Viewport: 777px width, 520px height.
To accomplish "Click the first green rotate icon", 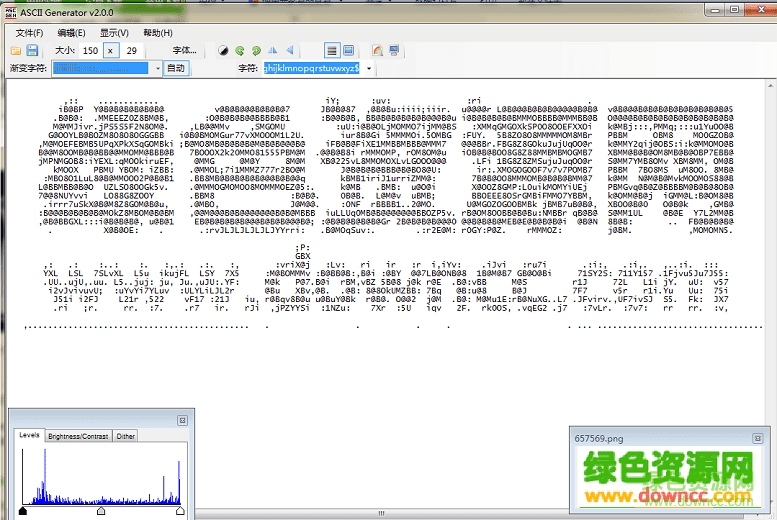I will tap(240, 50).
